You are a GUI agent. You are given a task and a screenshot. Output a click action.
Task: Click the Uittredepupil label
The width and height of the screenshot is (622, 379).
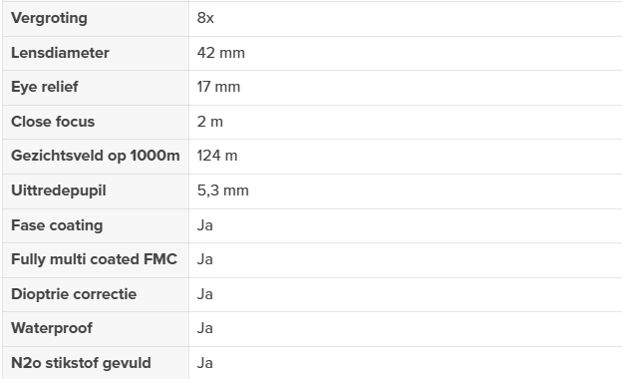(x=58, y=190)
